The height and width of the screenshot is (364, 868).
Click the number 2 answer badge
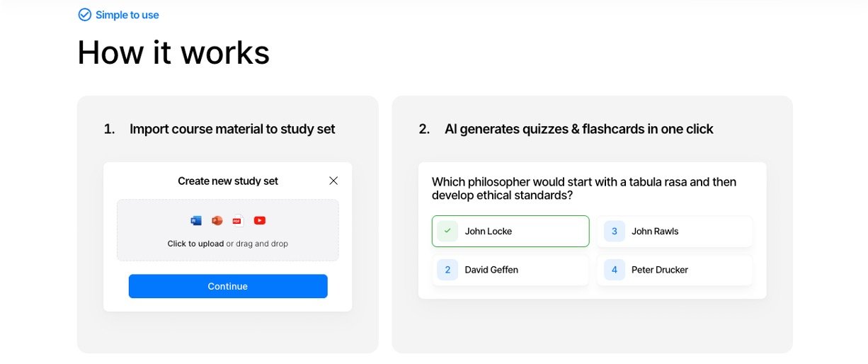coord(447,270)
